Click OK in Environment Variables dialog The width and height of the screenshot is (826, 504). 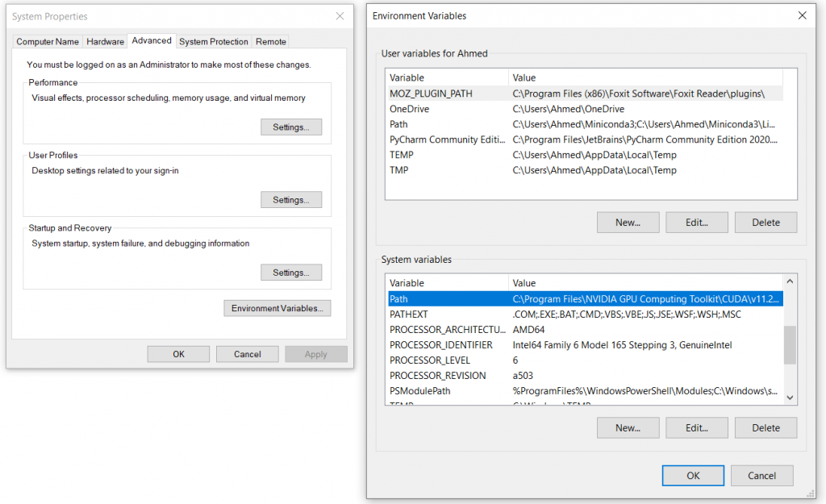tap(693, 476)
